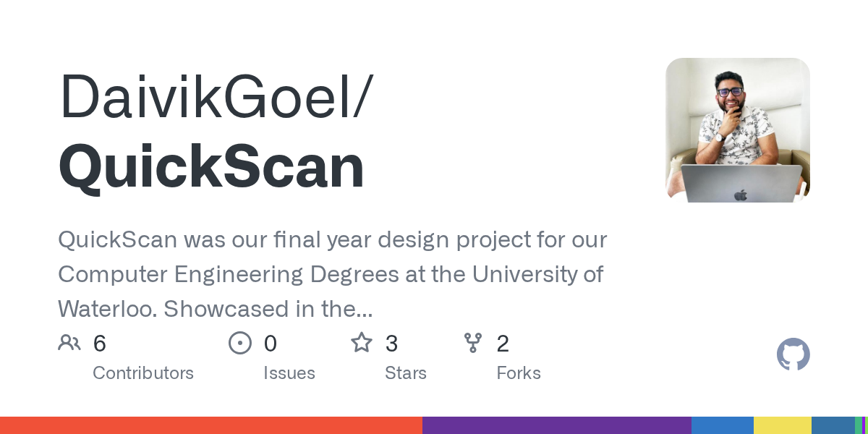Image resolution: width=868 pixels, height=434 pixels.
Task: Click the Forks branch icon
Action: (472, 343)
